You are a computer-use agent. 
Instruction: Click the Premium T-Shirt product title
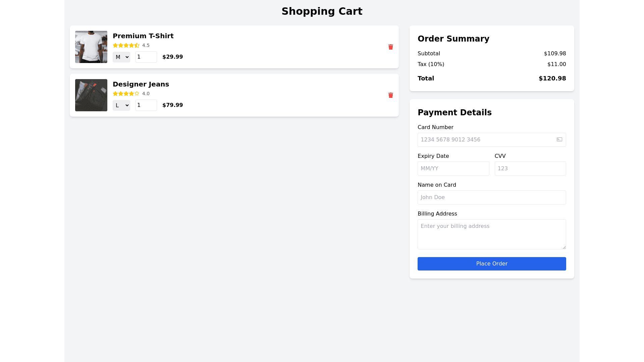[x=143, y=36]
